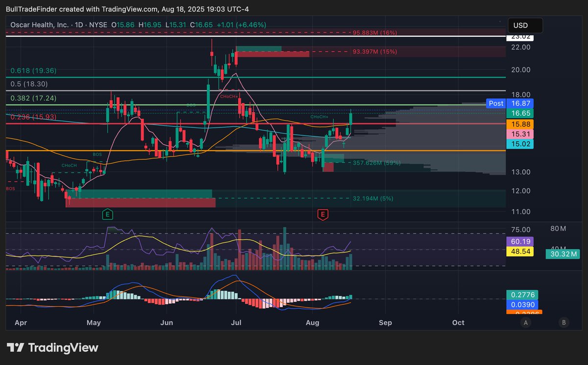Click the orange 15.88 price tag
Viewport: 588px width, 365px height.
click(520, 124)
